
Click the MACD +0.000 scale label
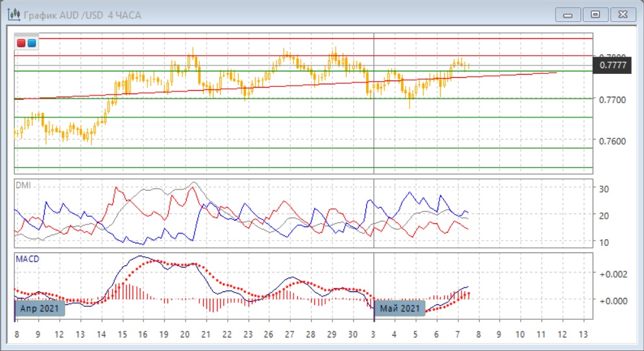[613, 301]
